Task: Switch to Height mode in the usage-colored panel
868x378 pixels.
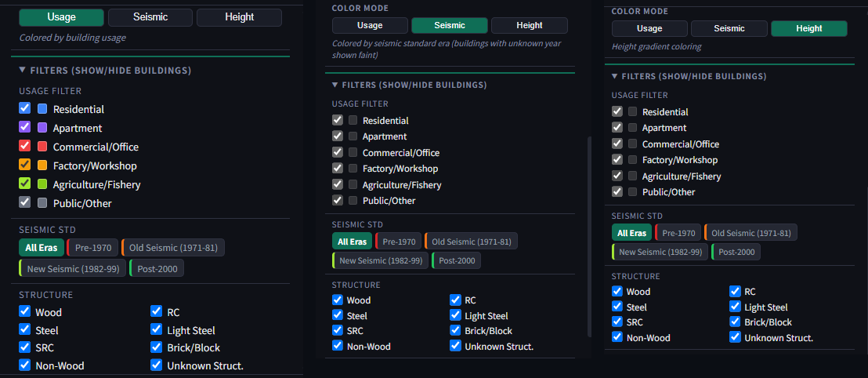Action: 239,17
